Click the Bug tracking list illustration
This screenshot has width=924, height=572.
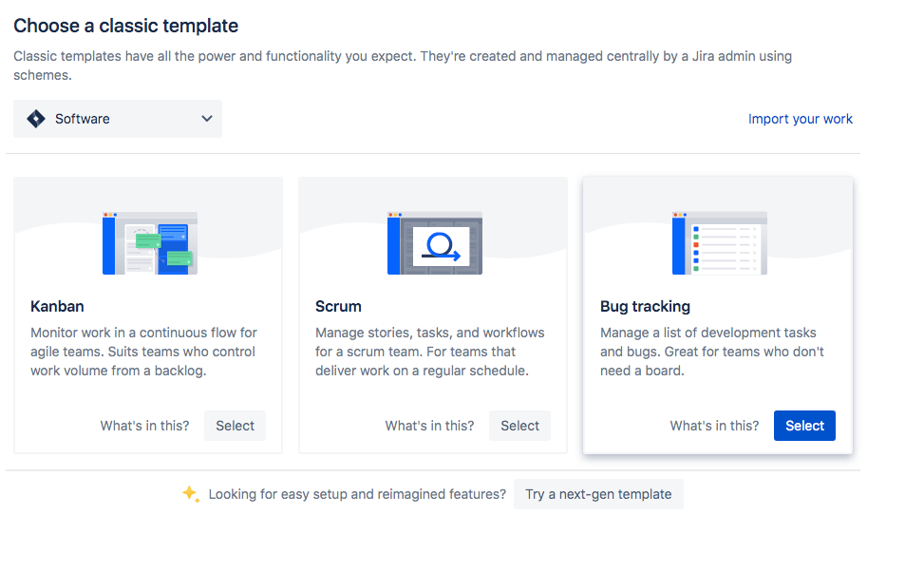(x=720, y=243)
